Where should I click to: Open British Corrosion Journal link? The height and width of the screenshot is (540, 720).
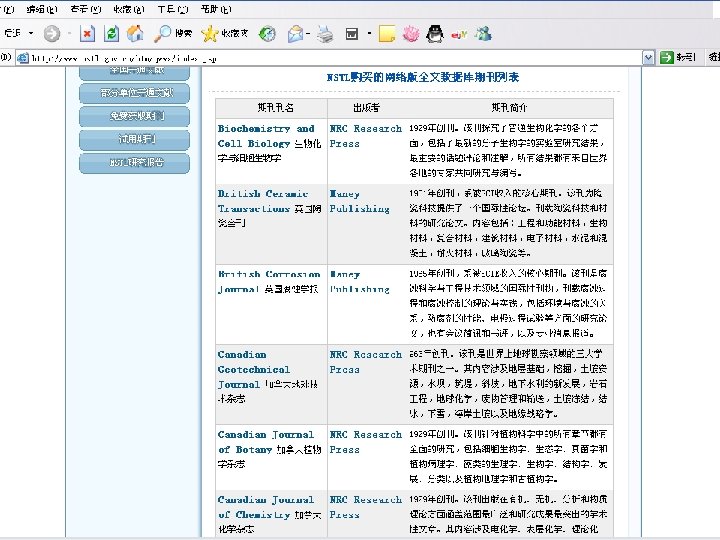(269, 281)
